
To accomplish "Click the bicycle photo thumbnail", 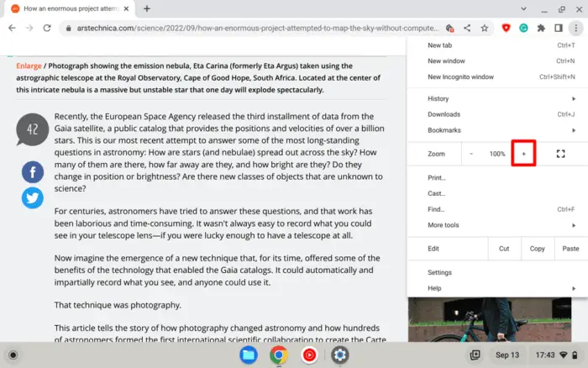I will (x=490, y=319).
